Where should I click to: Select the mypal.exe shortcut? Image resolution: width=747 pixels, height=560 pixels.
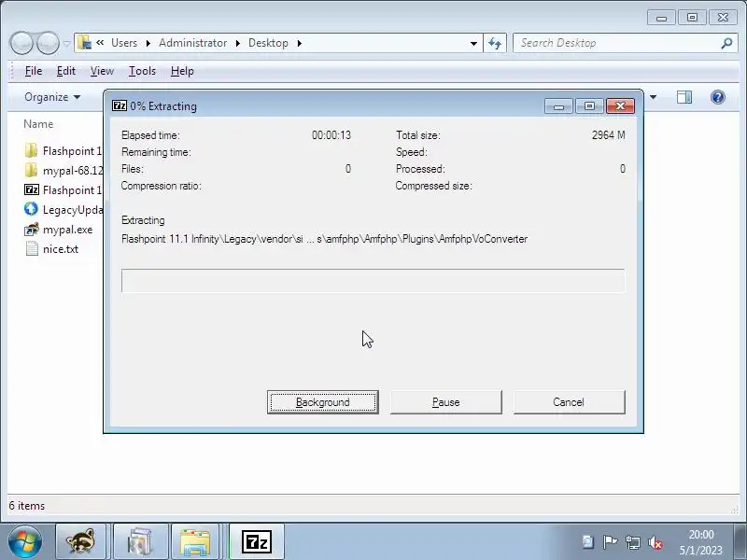click(58, 230)
